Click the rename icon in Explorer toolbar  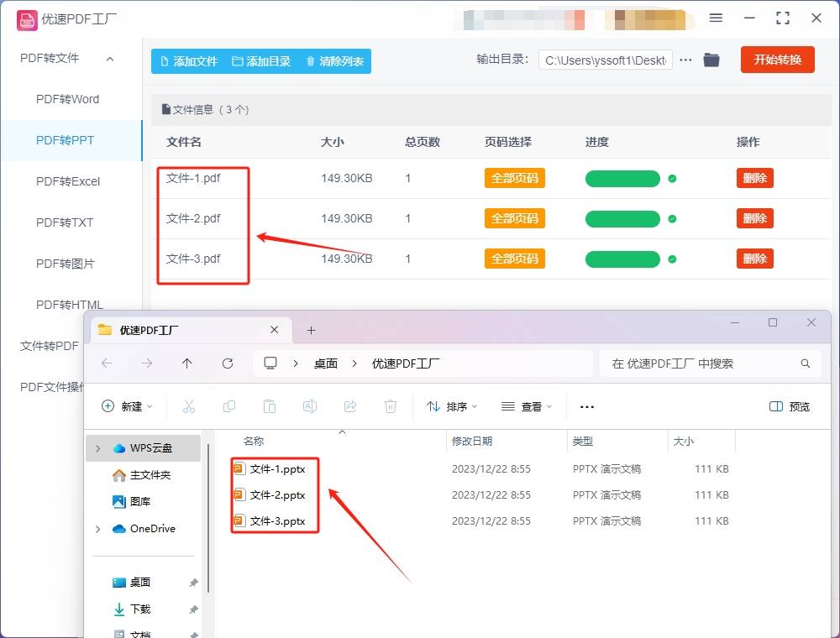(x=309, y=406)
